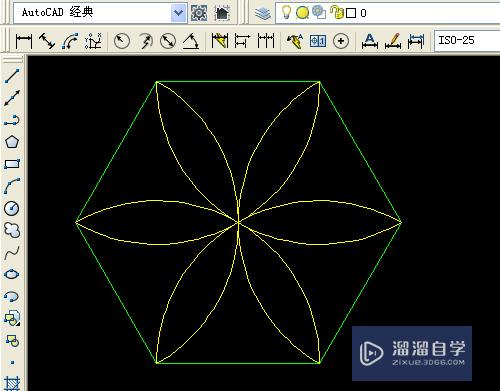Select the Ellipse Arc tool
The width and height of the screenshot is (500, 391).
click(x=12, y=296)
